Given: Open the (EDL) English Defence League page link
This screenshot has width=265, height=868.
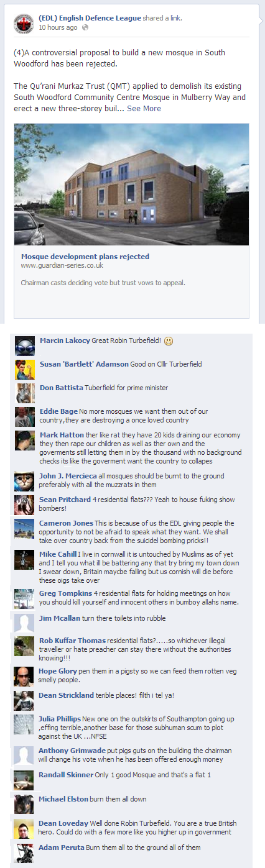Looking at the screenshot, I should pos(90,18).
